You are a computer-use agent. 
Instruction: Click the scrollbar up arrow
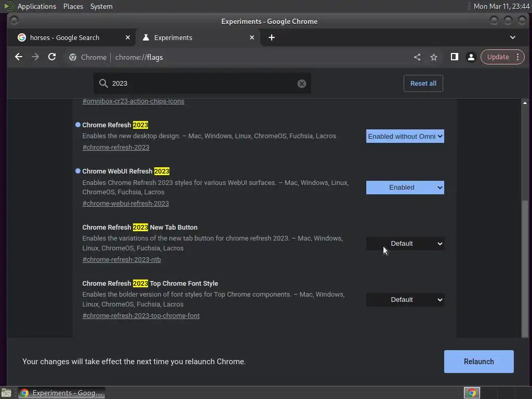click(525, 103)
